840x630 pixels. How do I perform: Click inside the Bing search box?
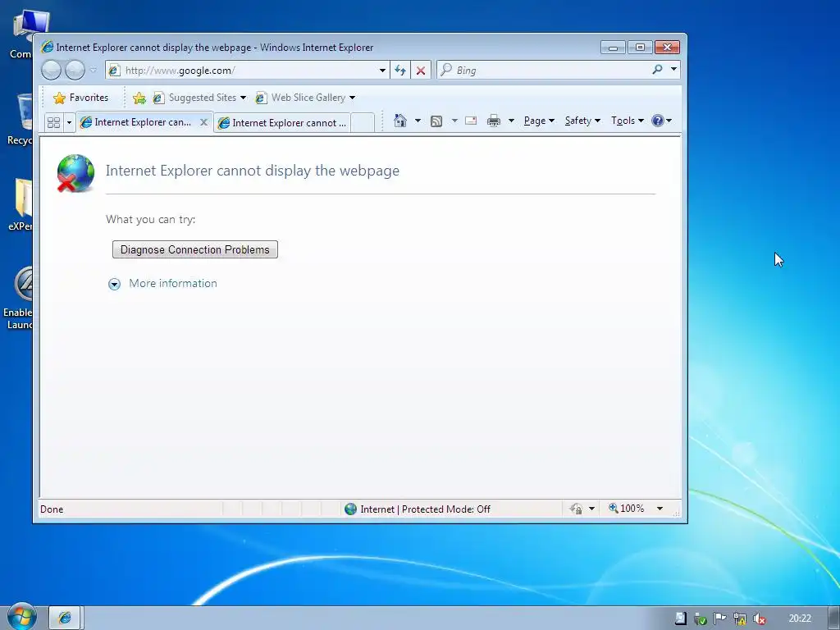pos(546,71)
